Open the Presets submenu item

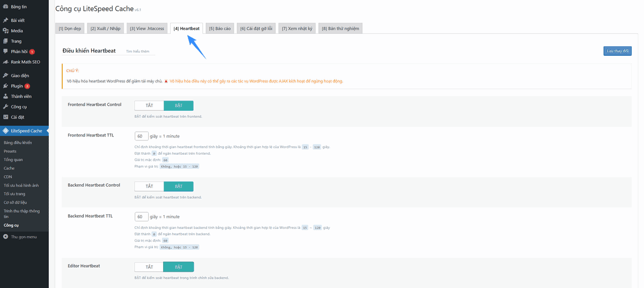[10, 152]
